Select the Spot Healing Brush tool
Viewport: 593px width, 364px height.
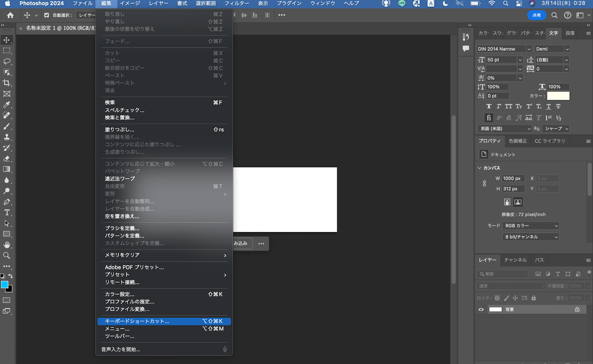click(7, 115)
